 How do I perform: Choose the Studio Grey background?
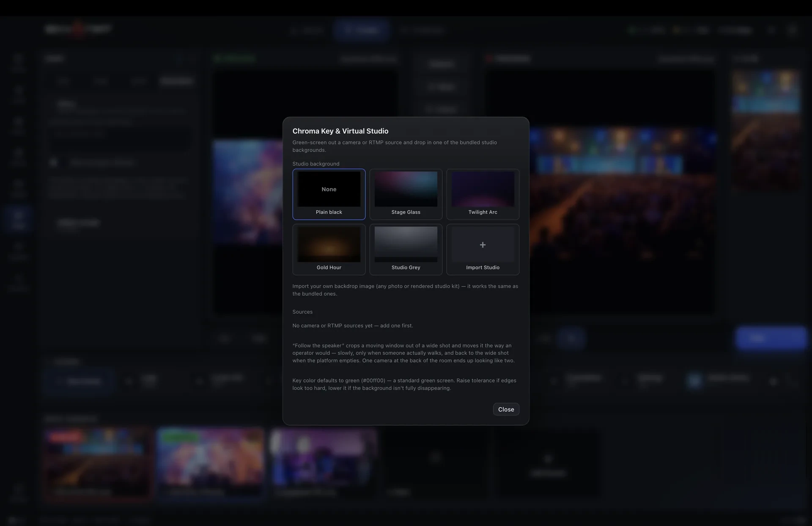pyautogui.click(x=406, y=250)
